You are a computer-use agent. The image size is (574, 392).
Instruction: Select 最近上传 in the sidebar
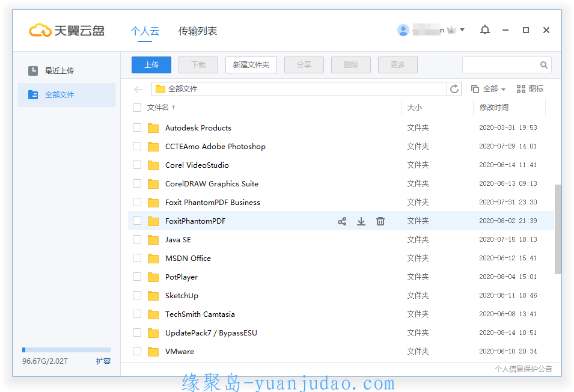pos(66,70)
